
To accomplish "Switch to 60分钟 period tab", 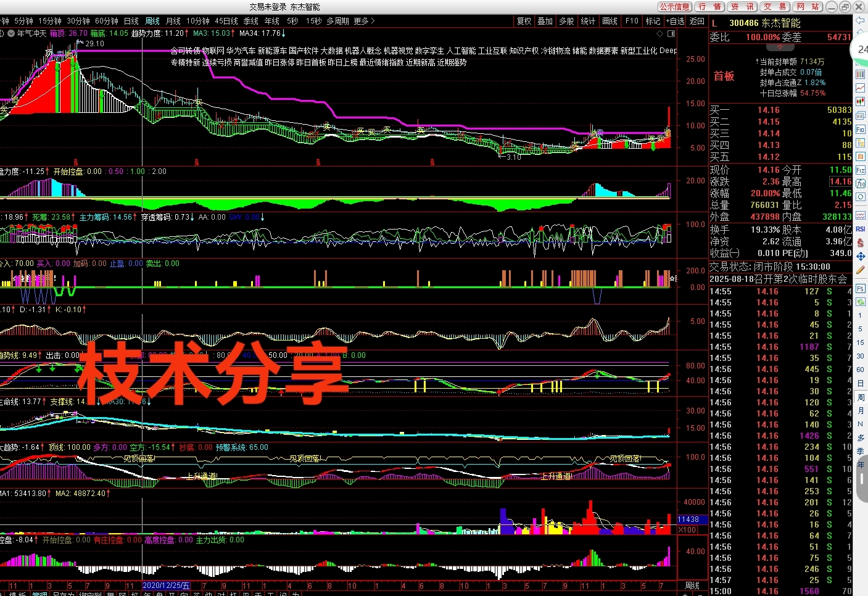I will pos(107,21).
